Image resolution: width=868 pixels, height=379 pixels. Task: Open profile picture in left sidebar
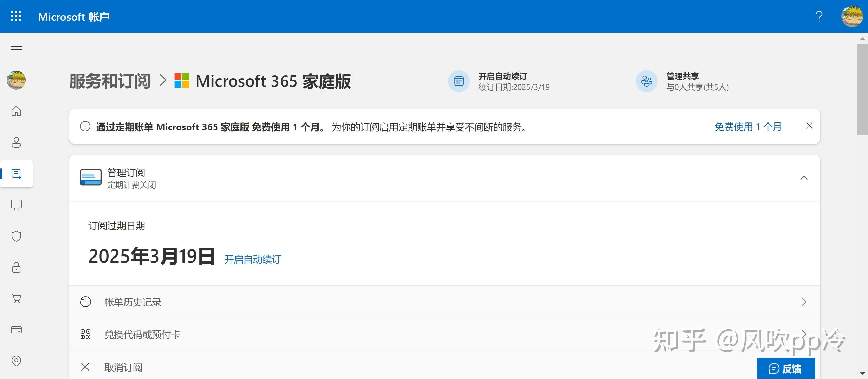pyautogui.click(x=16, y=80)
